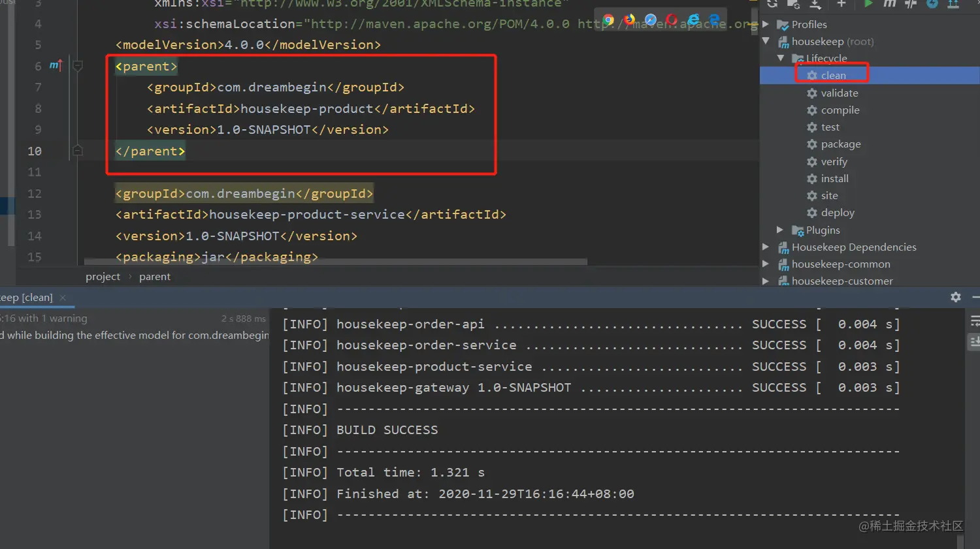
Task: Fold the parent tag at line 6
Action: click(x=77, y=66)
